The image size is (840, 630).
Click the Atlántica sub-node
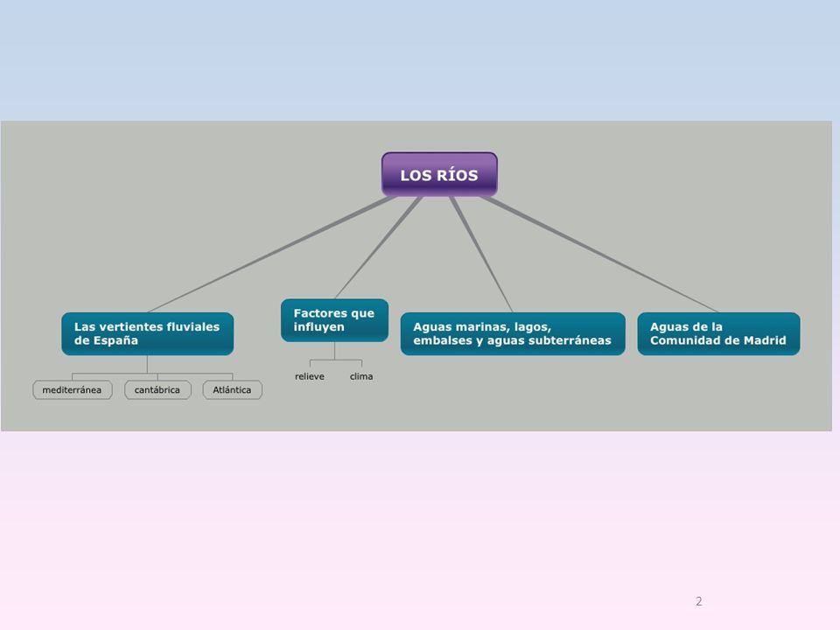coord(232,390)
